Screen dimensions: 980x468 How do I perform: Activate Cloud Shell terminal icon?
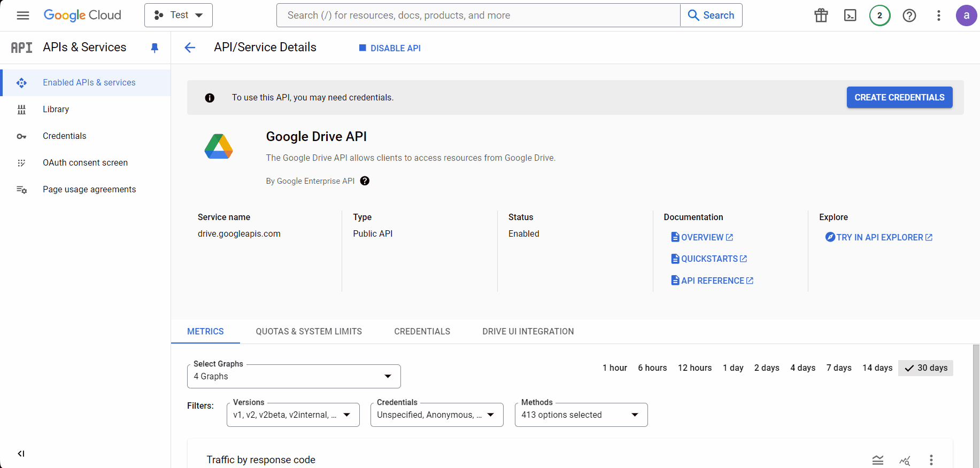coord(850,15)
